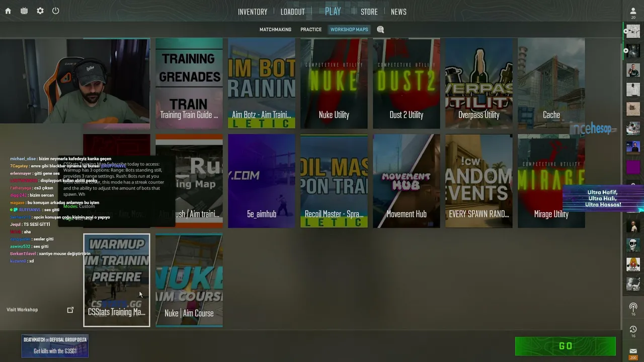
Task: Select the skull with sunglasses avatar
Action: tap(633, 244)
